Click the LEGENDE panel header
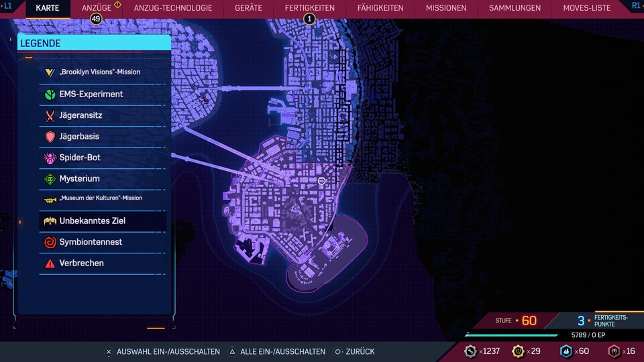This screenshot has width=644, height=362. pos(94,43)
